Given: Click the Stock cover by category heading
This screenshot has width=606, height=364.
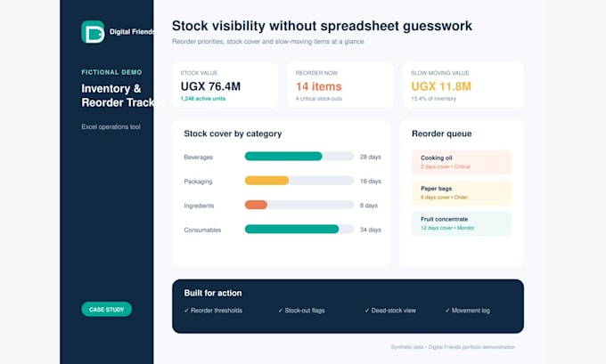Looking at the screenshot, I should (233, 133).
